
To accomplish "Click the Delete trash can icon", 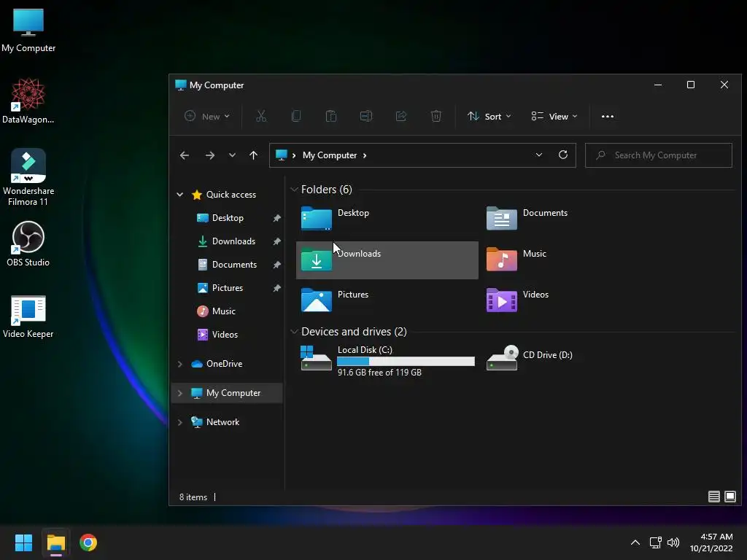I will (x=436, y=116).
